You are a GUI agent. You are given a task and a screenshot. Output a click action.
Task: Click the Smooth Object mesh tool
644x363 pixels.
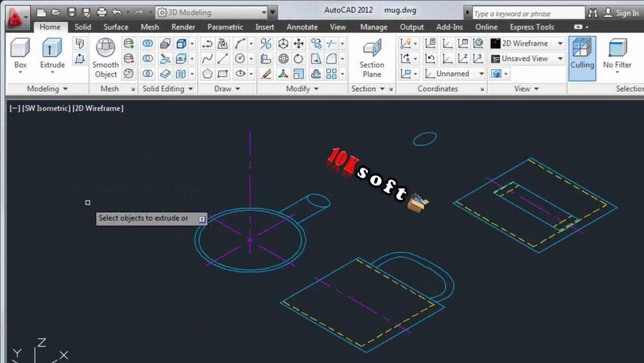[x=105, y=58]
